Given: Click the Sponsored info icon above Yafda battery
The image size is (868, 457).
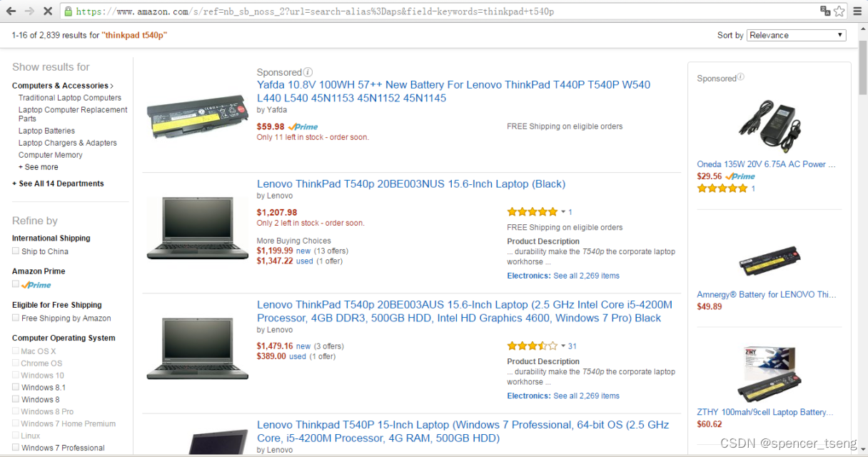Looking at the screenshot, I should click(308, 72).
